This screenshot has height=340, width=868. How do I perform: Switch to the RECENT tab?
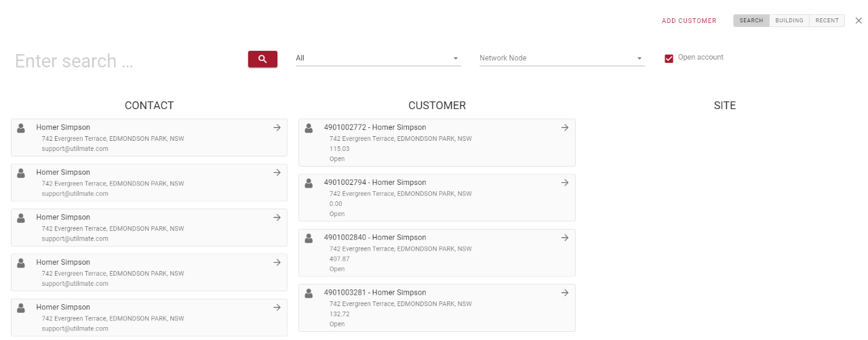coord(827,21)
